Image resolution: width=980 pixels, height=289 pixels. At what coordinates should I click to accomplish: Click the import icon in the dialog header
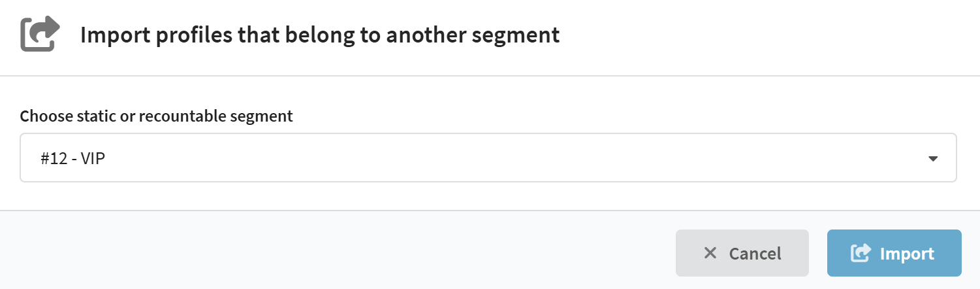tap(40, 35)
